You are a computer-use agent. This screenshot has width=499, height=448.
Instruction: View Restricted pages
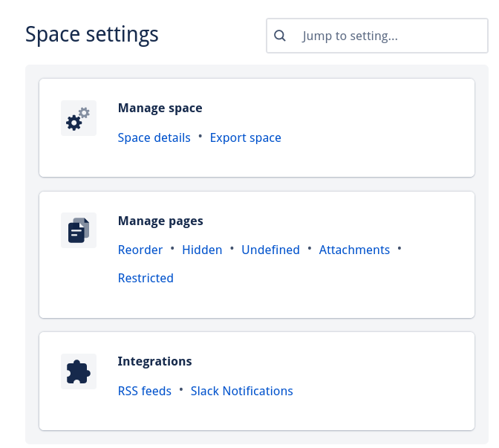click(146, 278)
